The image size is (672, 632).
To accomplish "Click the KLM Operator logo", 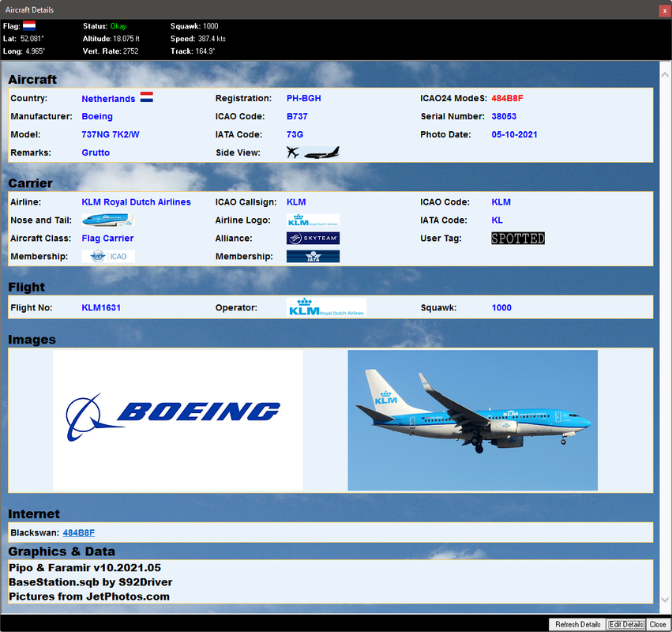I will click(x=327, y=307).
